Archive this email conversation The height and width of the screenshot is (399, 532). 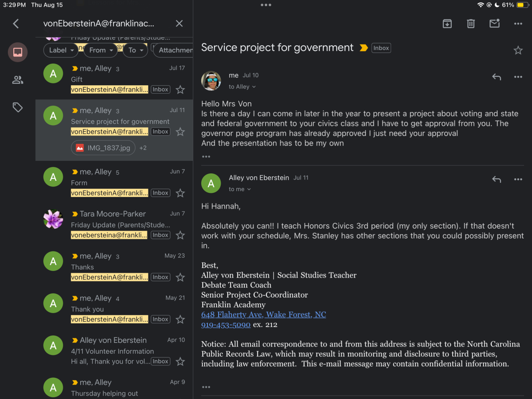tap(447, 24)
